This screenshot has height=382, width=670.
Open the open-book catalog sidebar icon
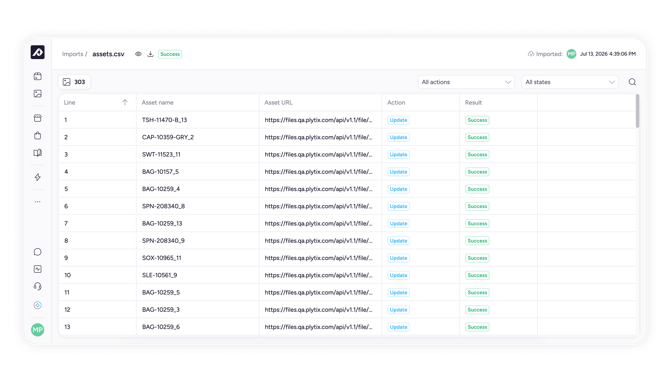(38, 153)
